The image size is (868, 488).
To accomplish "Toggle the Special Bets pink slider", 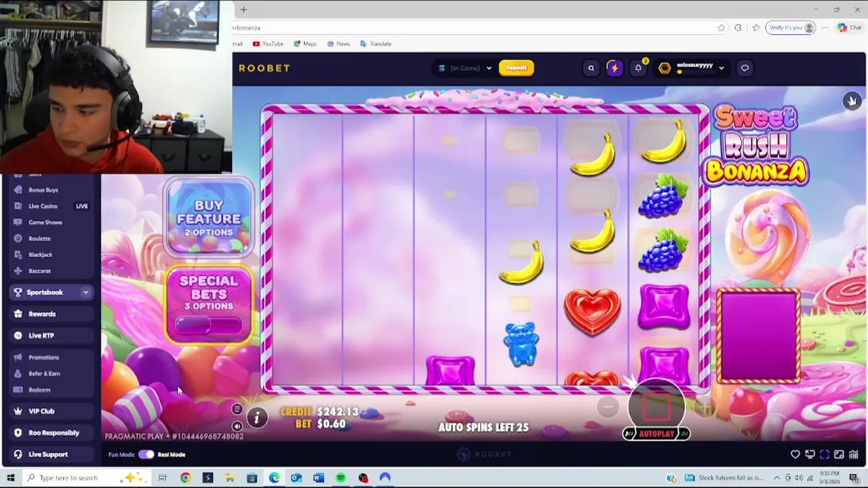I will [208, 326].
